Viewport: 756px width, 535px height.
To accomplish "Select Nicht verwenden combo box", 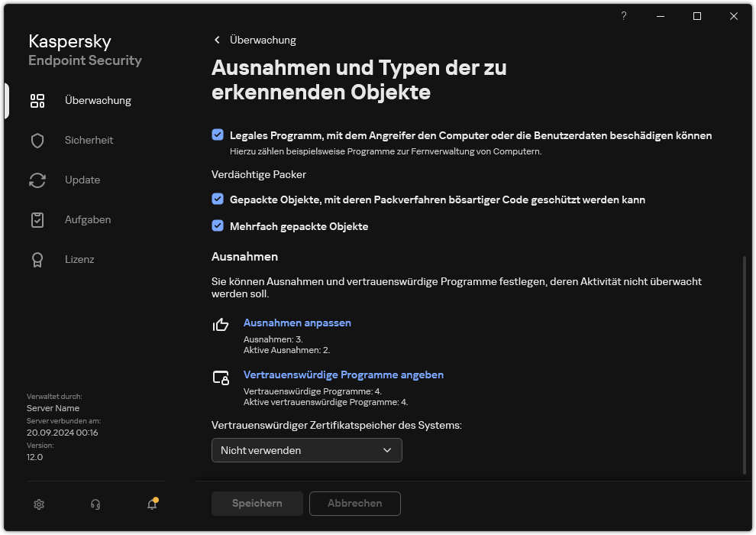I will 306,450.
